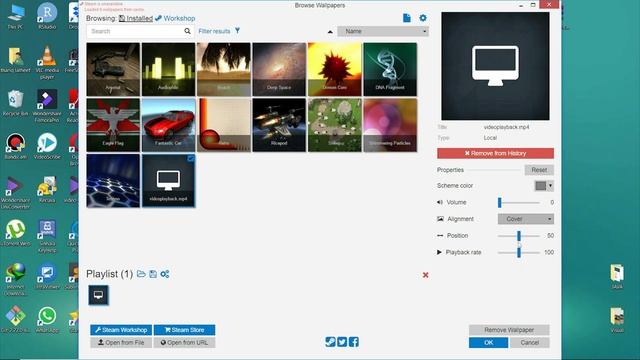Select the playlist monitor item thumbnail

(98, 295)
